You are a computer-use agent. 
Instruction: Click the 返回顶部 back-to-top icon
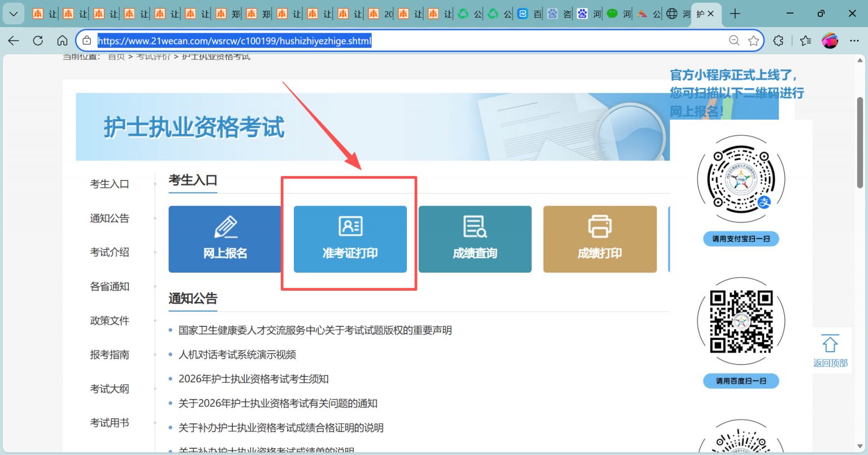(830, 344)
